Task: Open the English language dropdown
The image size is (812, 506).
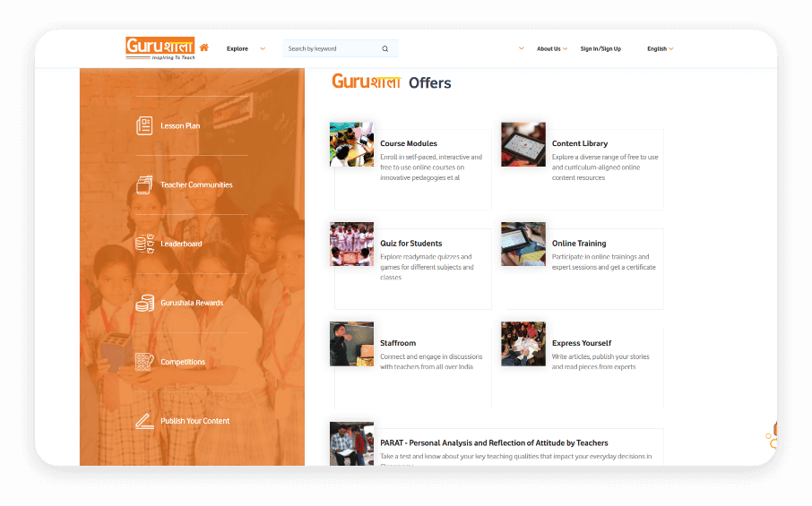Action: click(661, 48)
